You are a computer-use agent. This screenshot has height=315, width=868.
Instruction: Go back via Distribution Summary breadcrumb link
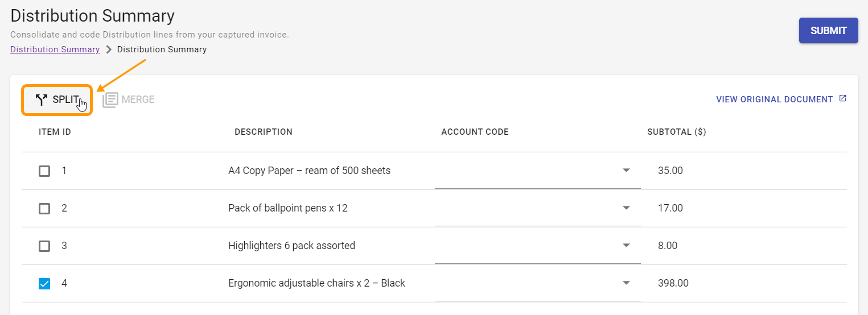(x=55, y=49)
